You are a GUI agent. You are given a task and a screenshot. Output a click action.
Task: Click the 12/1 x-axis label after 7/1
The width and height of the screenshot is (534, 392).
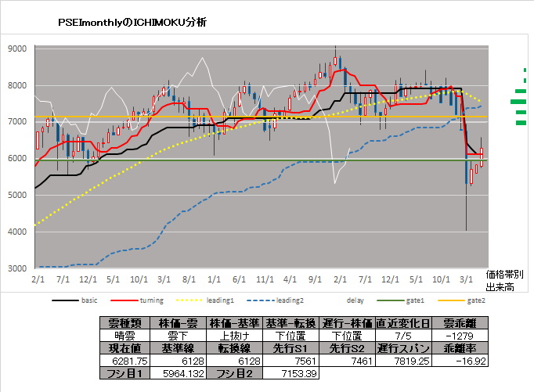(x=88, y=279)
